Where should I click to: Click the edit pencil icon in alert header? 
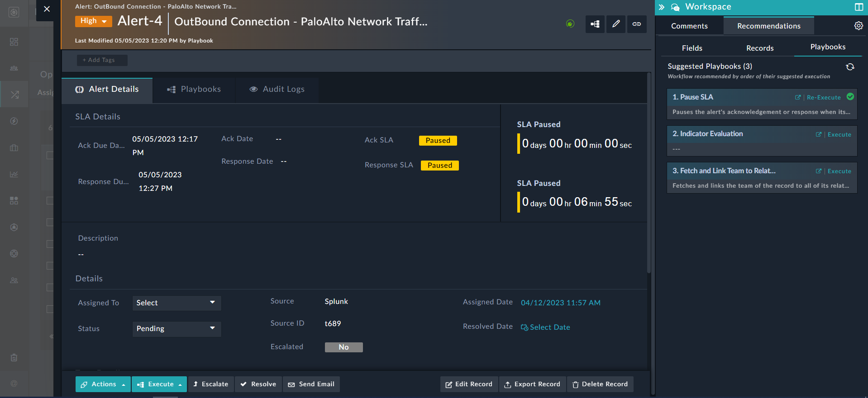615,24
